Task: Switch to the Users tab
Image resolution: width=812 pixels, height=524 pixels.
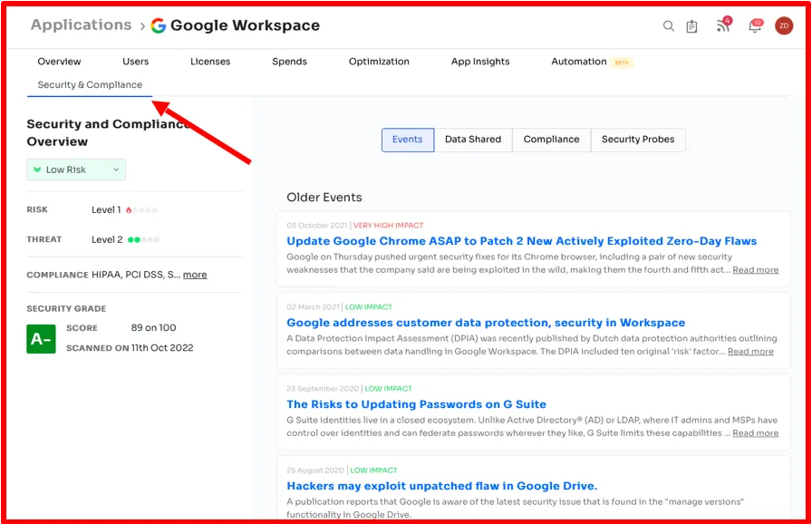Action: [136, 62]
